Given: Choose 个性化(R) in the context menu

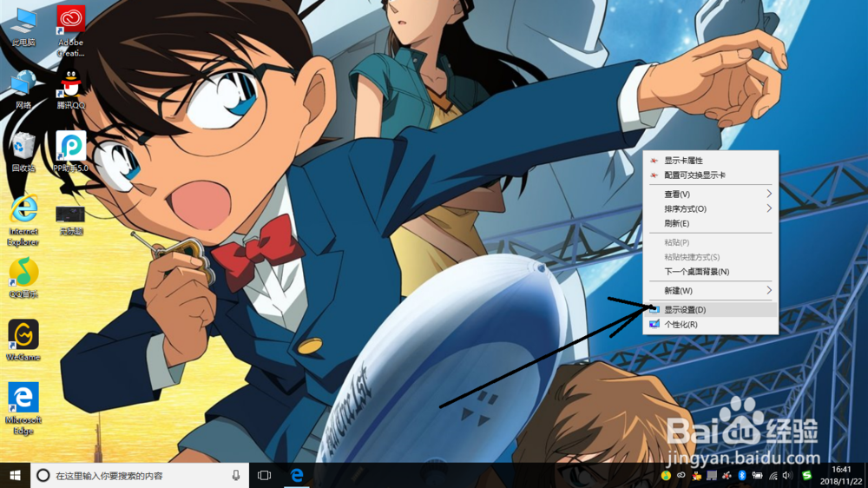Looking at the screenshot, I should point(710,325).
